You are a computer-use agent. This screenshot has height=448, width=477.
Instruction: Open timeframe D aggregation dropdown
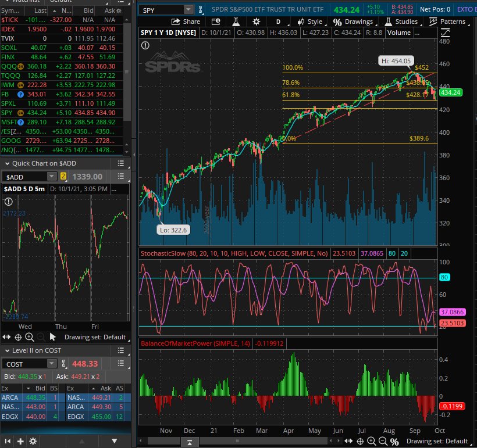[278, 21]
